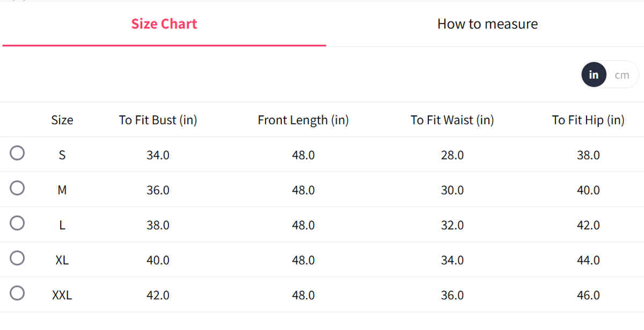Switch to the Size Chart tab

pyautogui.click(x=164, y=24)
